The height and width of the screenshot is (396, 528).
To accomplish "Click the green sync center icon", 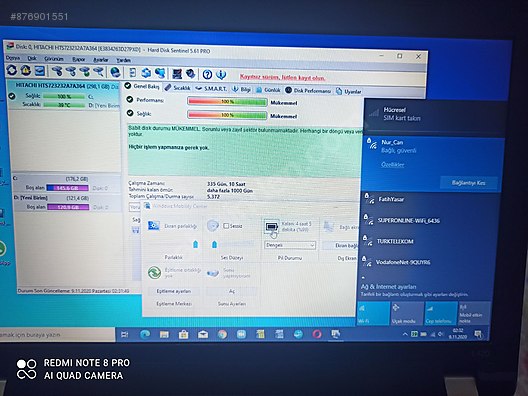I will tap(154, 272).
